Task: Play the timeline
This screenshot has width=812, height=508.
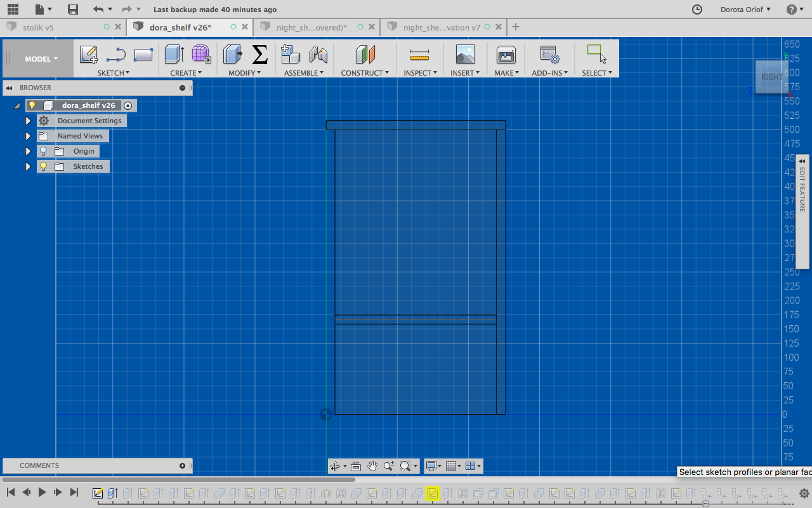Action: coord(42,492)
